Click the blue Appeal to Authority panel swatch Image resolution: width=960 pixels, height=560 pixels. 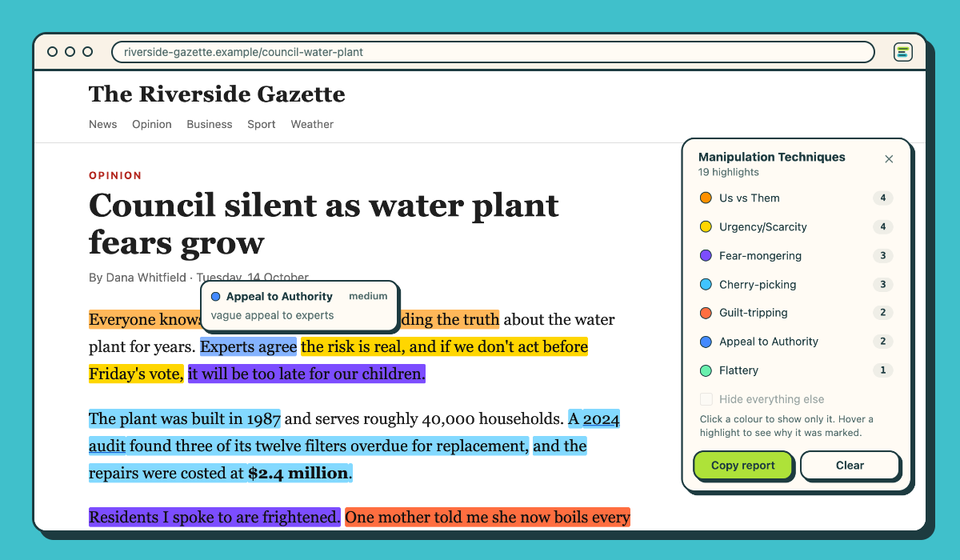[706, 342]
